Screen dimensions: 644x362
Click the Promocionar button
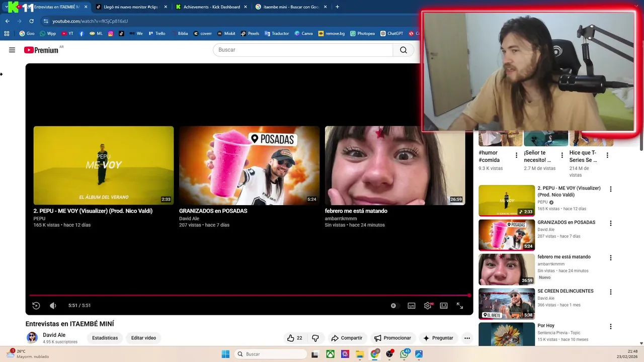(x=392, y=338)
